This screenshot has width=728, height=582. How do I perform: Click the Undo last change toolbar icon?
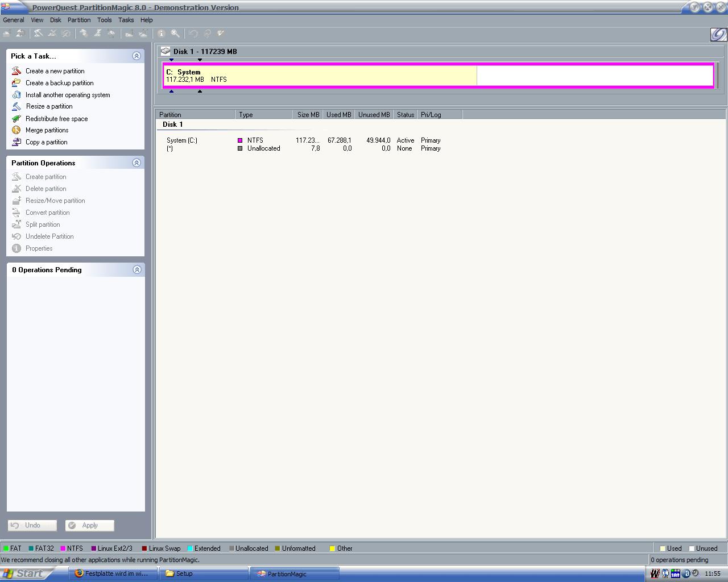click(193, 34)
